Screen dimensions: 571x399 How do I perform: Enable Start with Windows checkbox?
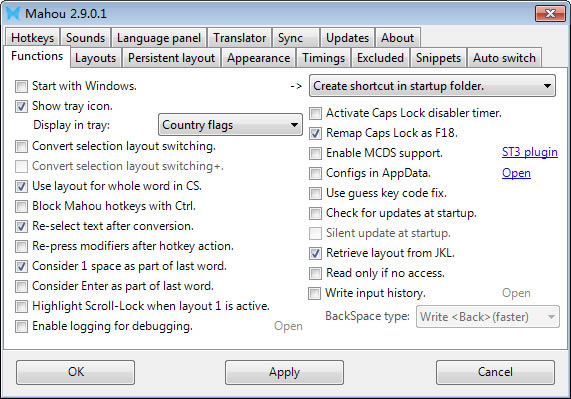coord(21,87)
